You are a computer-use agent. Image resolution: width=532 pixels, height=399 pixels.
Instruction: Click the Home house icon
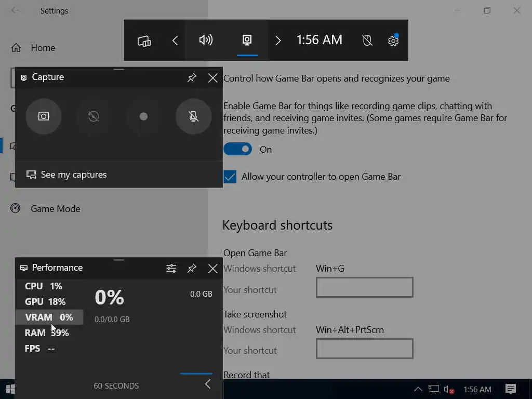[16, 47]
